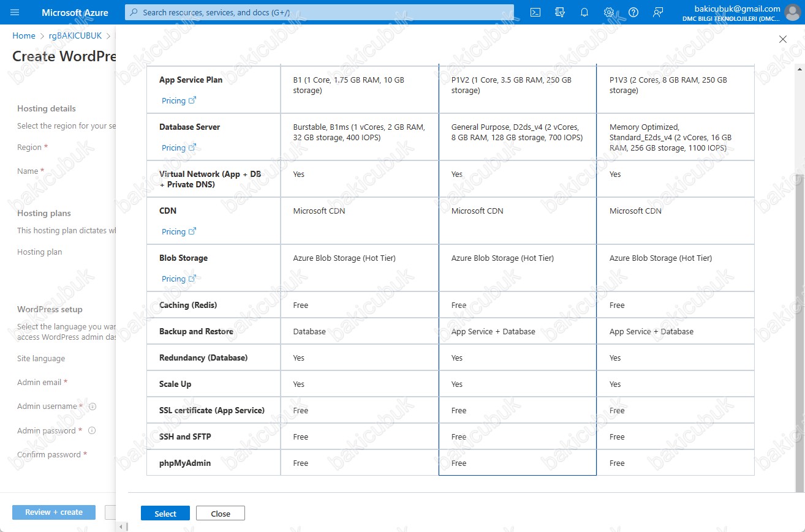The image size is (805, 532).
Task: Show info tooltip beside Admin password
Action: (x=92, y=430)
